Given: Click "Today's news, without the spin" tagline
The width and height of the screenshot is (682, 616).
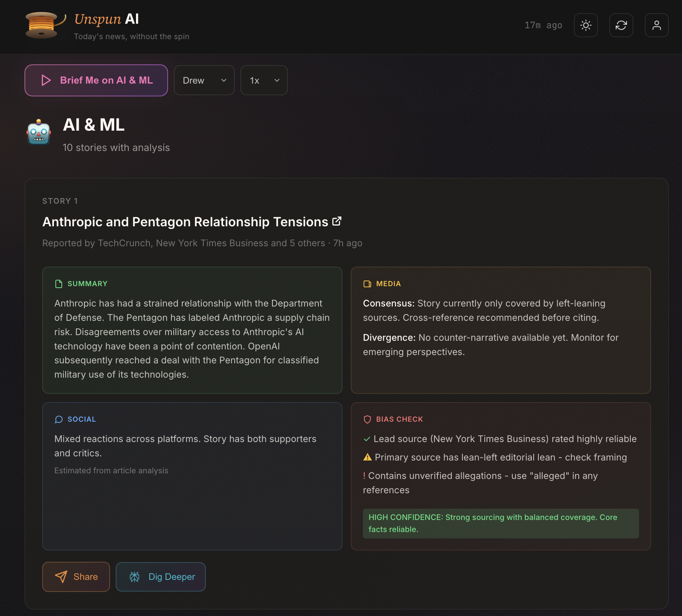Looking at the screenshot, I should pos(132,37).
